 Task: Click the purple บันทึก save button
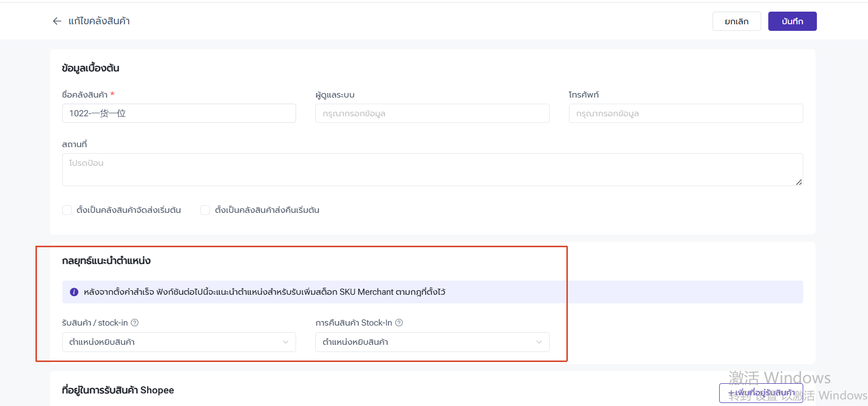coord(792,21)
